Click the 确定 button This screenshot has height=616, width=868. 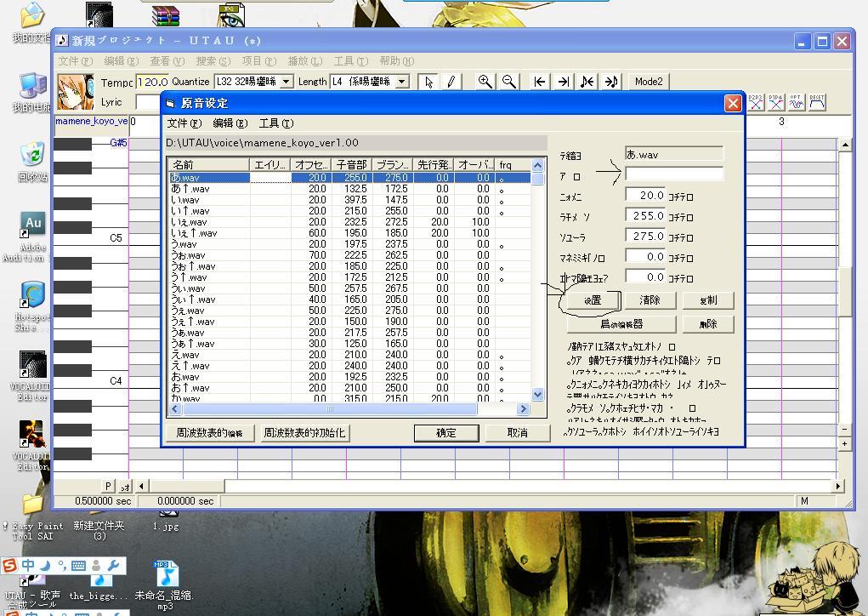pos(446,432)
